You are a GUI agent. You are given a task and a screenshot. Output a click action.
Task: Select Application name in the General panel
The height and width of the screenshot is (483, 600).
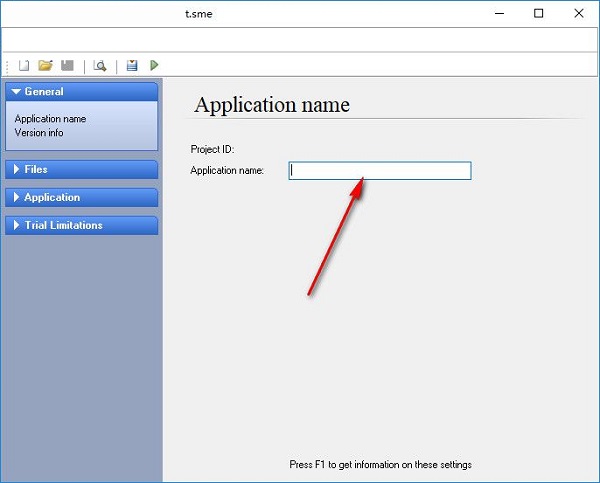point(50,119)
